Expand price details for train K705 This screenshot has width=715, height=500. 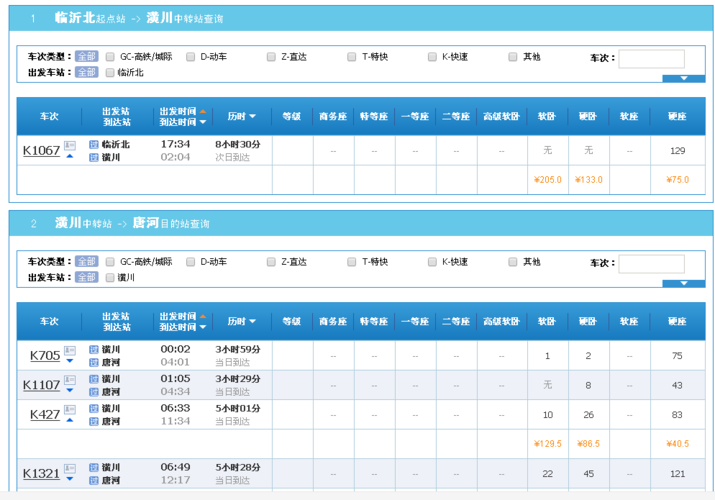pyautogui.click(x=69, y=361)
